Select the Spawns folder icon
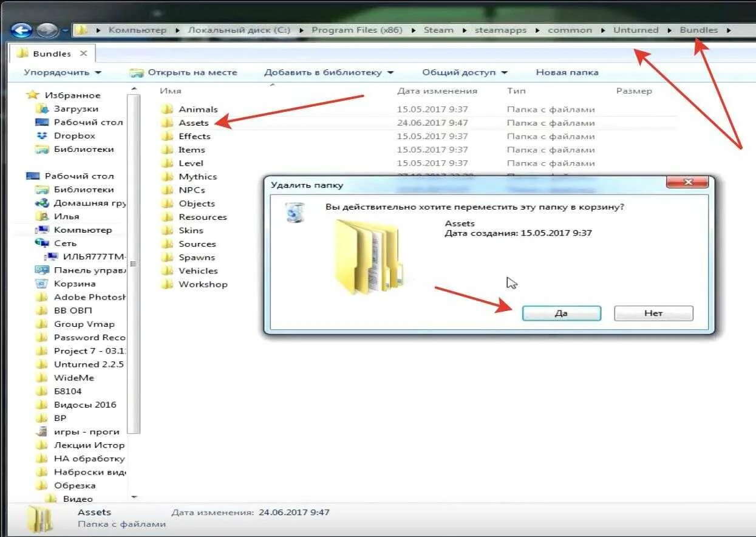Image resolution: width=756 pixels, height=537 pixels. point(168,258)
